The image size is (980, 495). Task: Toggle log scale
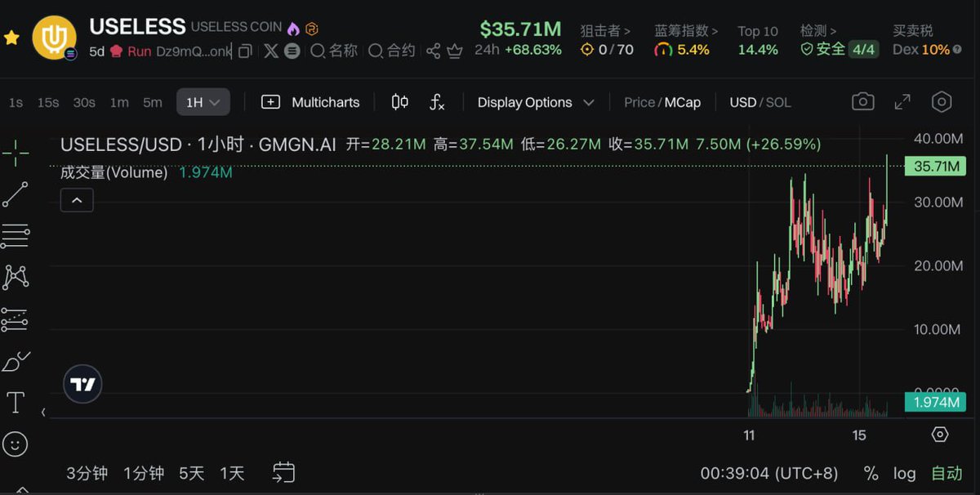click(904, 474)
